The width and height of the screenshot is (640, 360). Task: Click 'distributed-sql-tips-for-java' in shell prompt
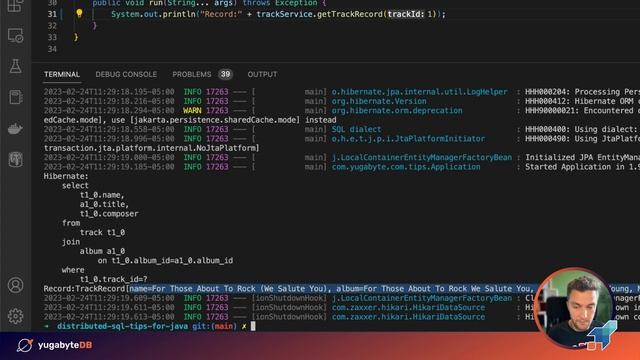tap(122, 327)
